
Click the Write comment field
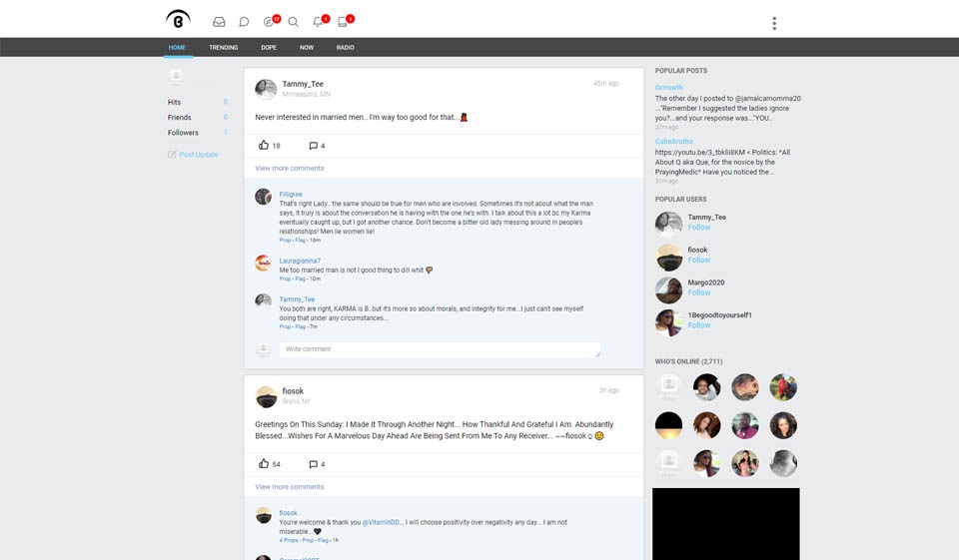click(x=440, y=349)
